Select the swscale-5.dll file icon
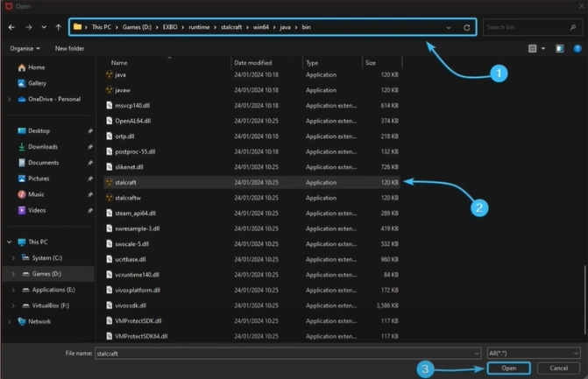The image size is (588, 379). tap(110, 244)
